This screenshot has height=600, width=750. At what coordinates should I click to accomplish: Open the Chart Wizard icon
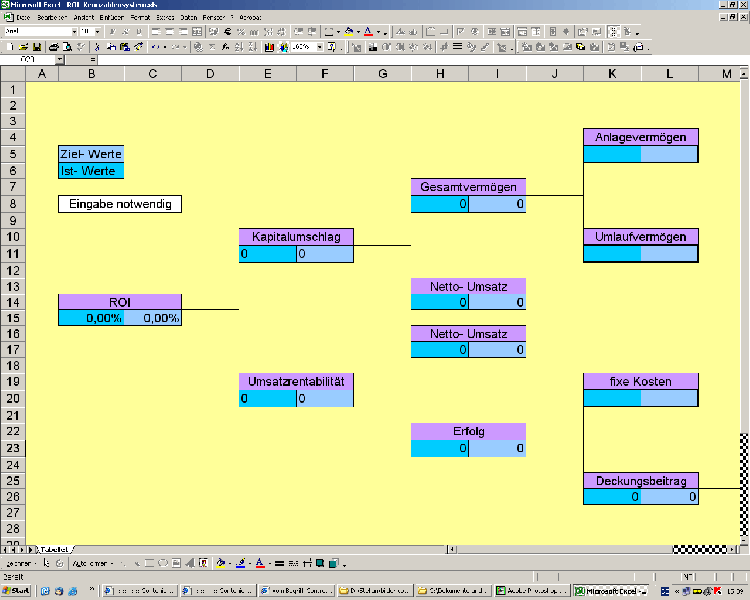click(269, 47)
